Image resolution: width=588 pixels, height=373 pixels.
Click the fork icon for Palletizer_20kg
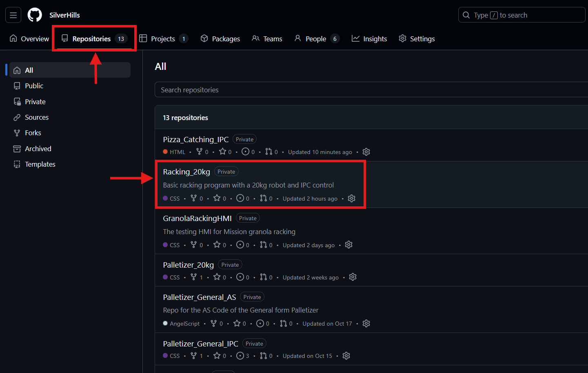(x=194, y=277)
